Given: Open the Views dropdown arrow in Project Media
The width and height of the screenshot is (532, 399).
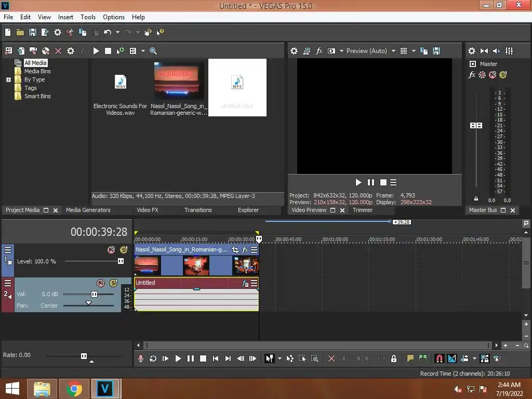Looking at the screenshot, I should point(143,51).
